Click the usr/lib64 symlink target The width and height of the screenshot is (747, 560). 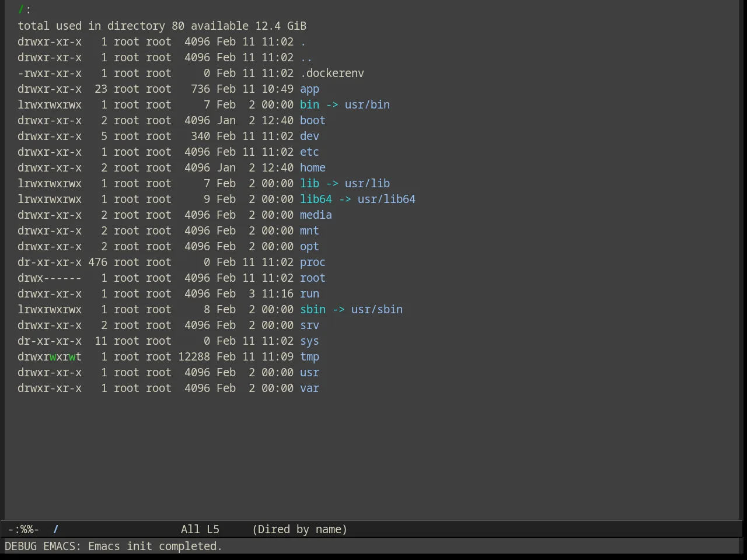click(386, 199)
